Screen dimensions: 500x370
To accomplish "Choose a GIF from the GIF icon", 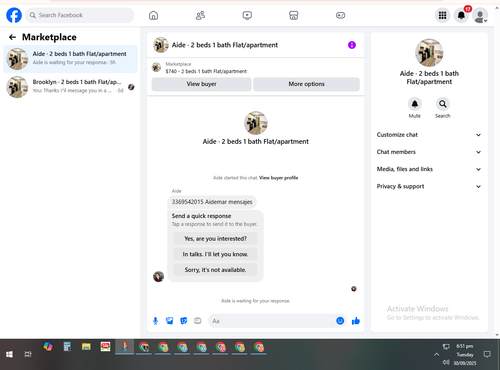I will 198,321.
